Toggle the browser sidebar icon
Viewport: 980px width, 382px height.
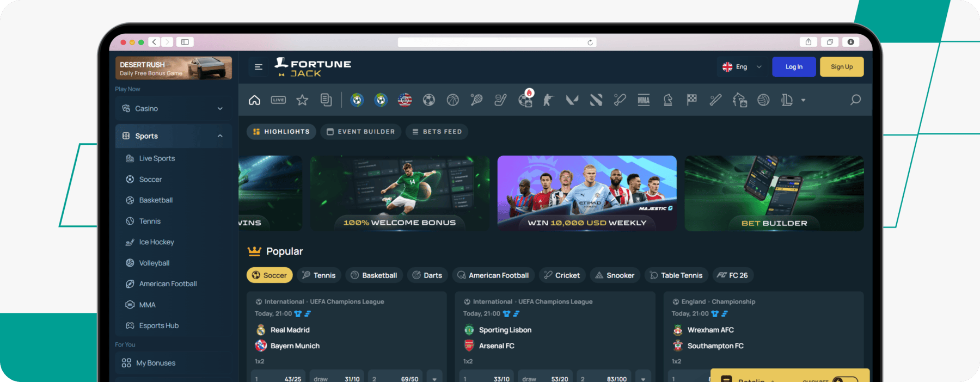click(185, 42)
